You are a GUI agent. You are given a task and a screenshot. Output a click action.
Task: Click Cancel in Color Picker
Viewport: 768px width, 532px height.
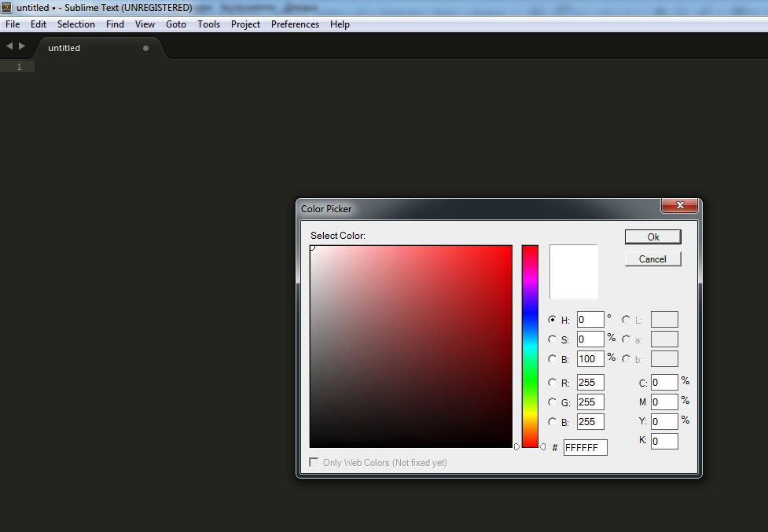coord(653,259)
